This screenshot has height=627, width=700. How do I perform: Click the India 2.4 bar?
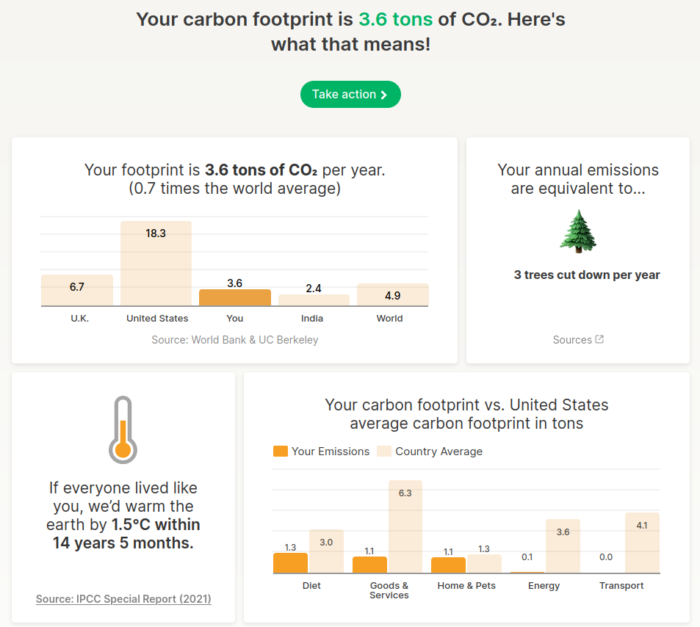tap(313, 300)
